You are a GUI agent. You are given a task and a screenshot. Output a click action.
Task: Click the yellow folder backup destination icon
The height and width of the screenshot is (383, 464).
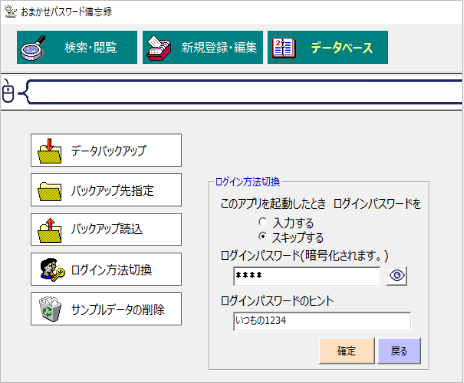pyautogui.click(x=50, y=191)
